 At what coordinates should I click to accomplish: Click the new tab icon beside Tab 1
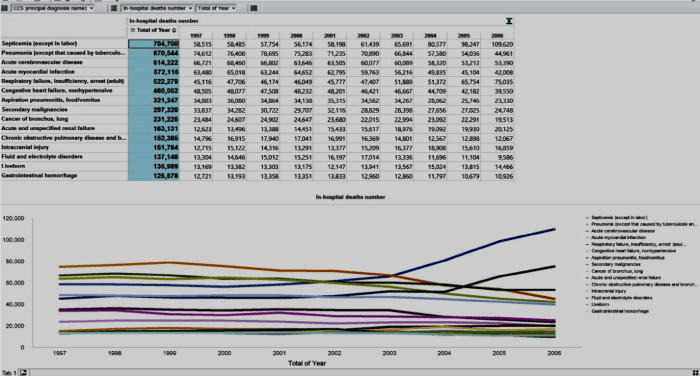click(24, 372)
